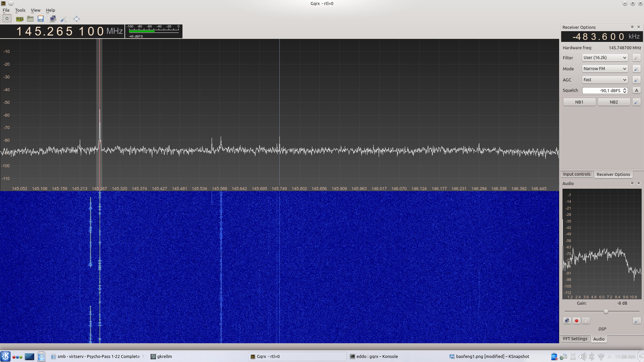The width and height of the screenshot is (644, 362).
Task: Toggle the NB1 noise blanker
Action: 579,102
